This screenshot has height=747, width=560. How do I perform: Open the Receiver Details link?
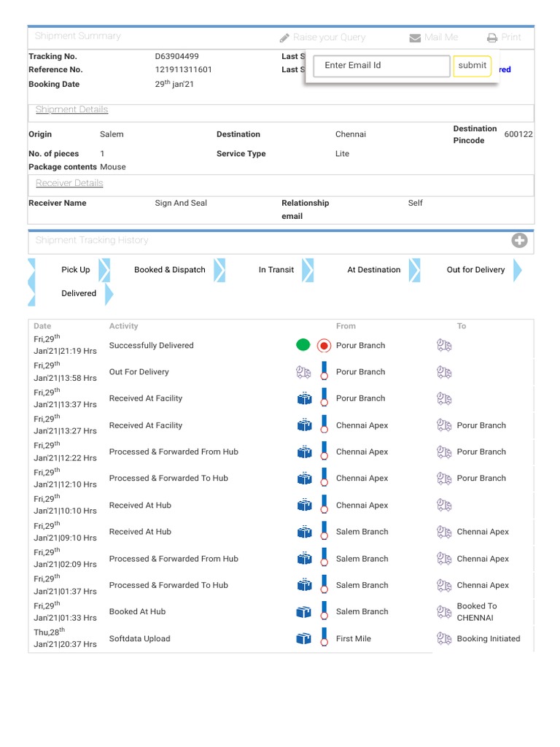pos(69,183)
